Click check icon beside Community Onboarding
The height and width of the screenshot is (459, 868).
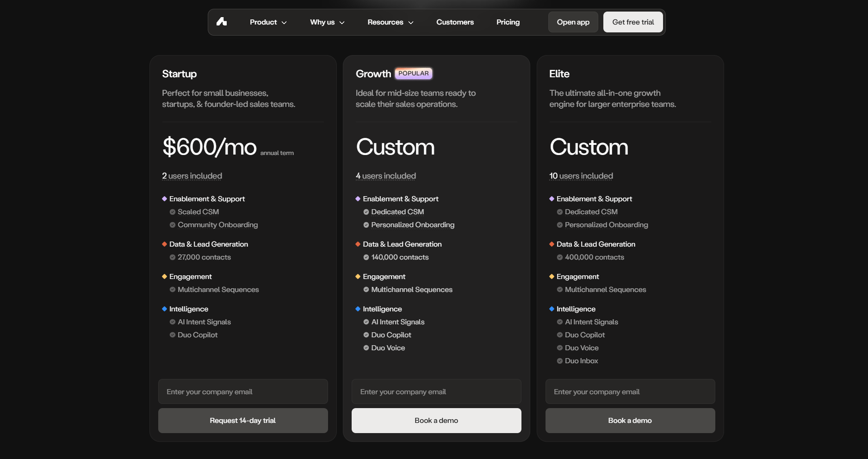[173, 225]
